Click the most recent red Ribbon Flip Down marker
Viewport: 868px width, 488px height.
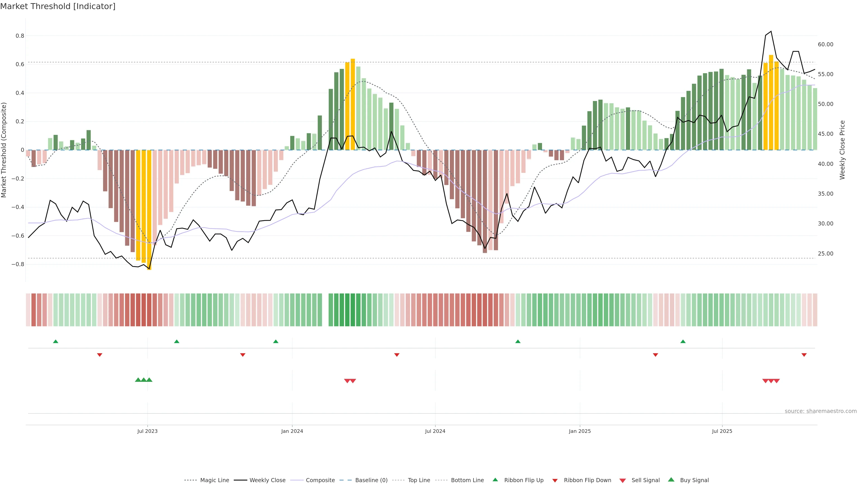pos(804,355)
